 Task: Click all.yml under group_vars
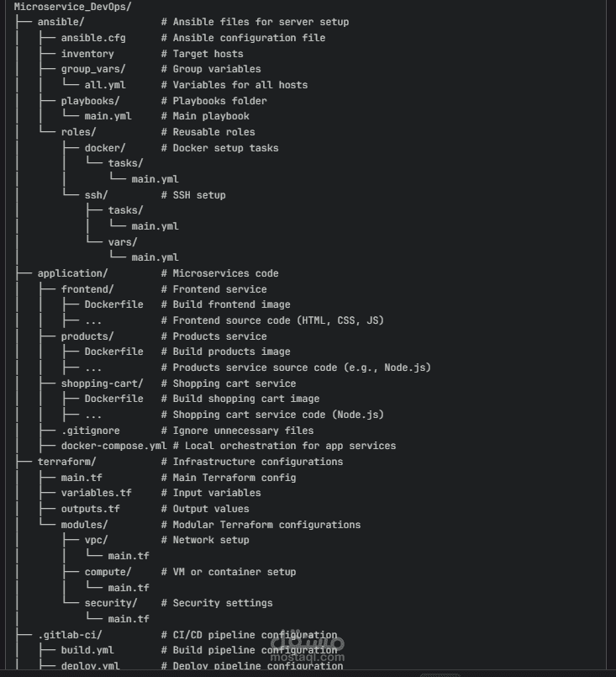click(x=105, y=85)
